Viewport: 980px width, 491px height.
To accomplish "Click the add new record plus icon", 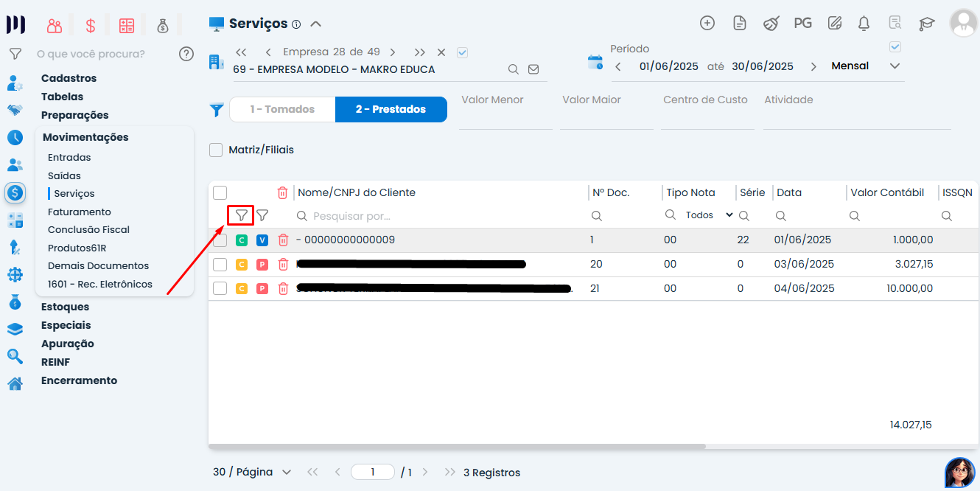I will click(707, 23).
